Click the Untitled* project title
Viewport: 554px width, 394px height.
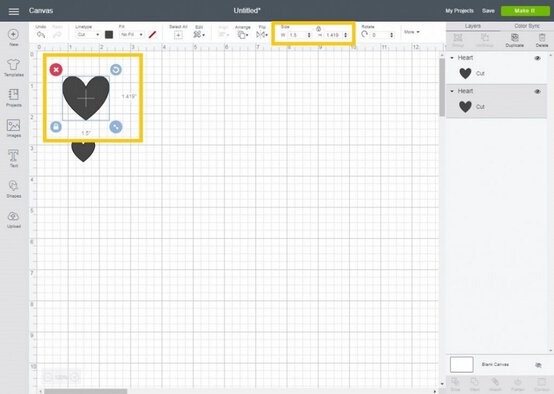click(247, 11)
